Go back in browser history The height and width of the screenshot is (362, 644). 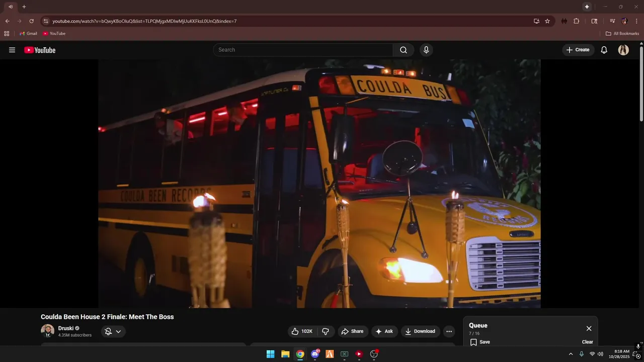[7, 21]
